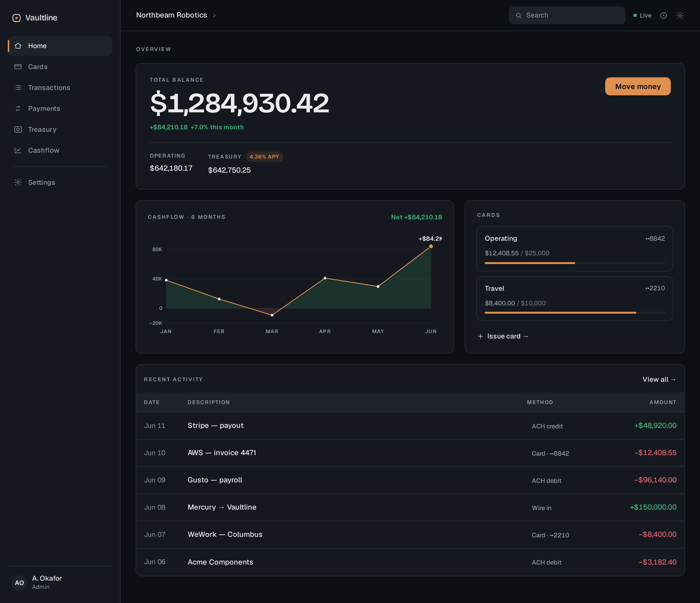Click the Issue card link
Screen dimensions: 700x603
coord(503,336)
